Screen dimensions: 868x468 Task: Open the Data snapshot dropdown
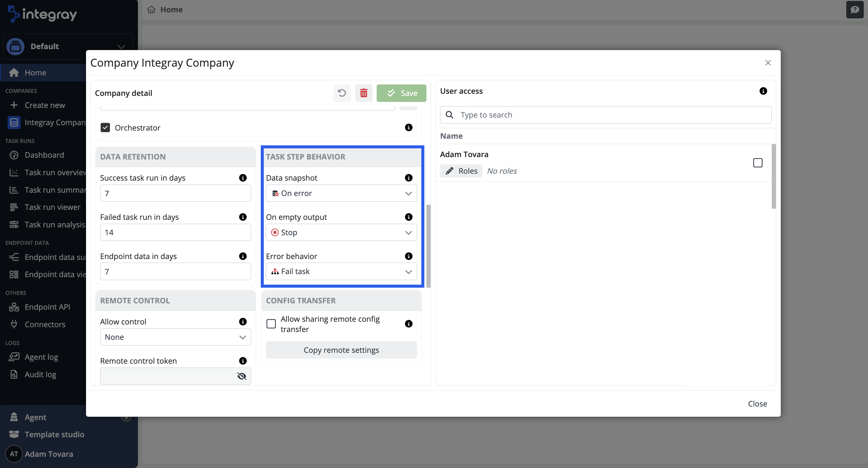click(341, 193)
